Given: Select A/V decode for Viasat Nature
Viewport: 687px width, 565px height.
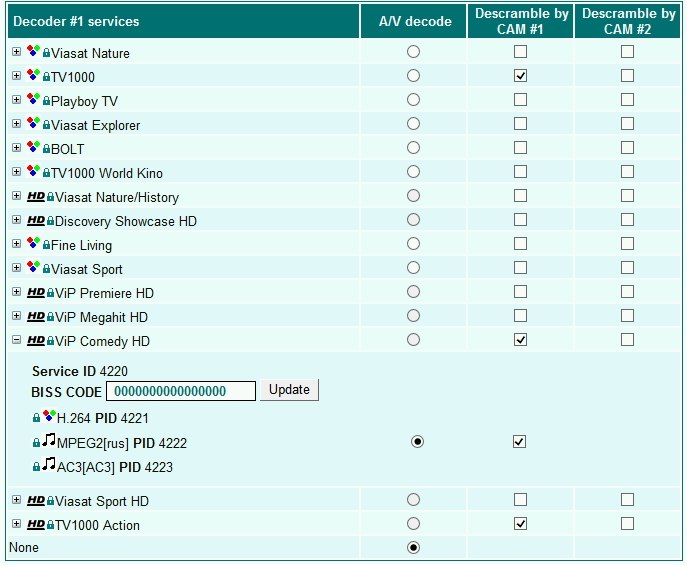Looking at the screenshot, I should point(413,52).
